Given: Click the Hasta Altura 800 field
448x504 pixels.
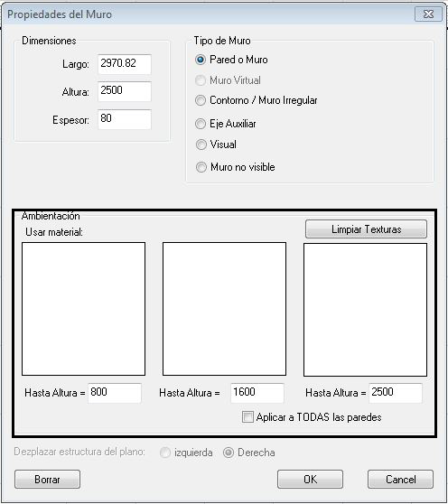Looking at the screenshot, I should tap(115, 393).
